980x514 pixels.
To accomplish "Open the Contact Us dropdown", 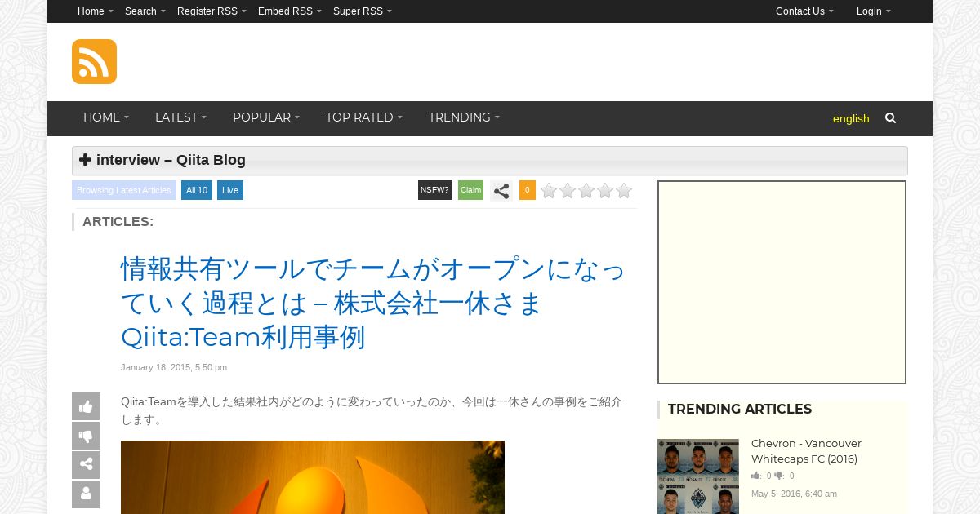I will tap(804, 11).
